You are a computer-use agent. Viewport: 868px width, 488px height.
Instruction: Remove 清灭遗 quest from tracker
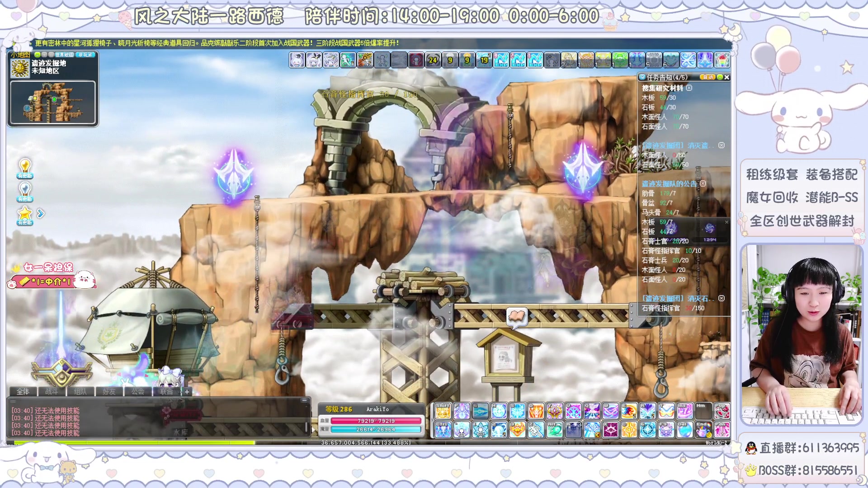(722, 145)
